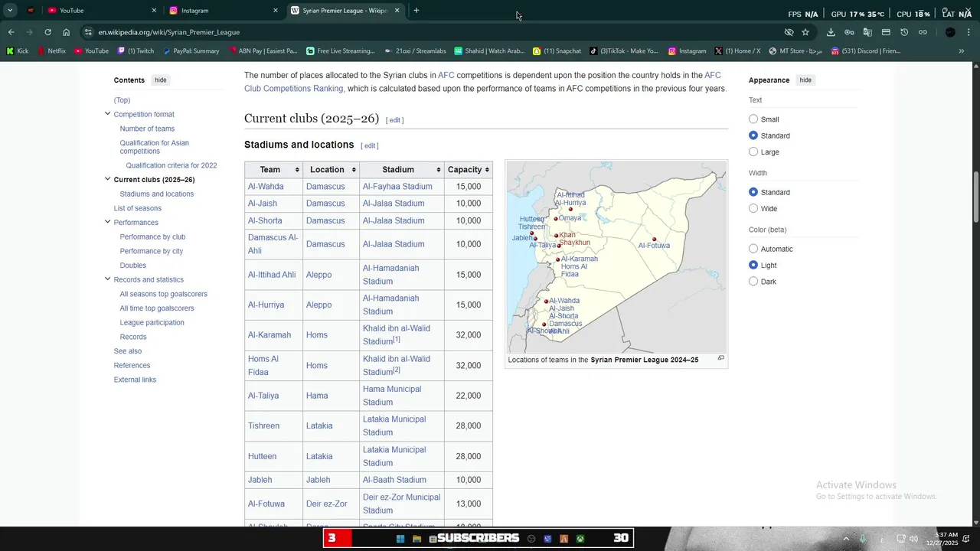
Task: Collapse the Performances contents section
Action: coord(107,222)
